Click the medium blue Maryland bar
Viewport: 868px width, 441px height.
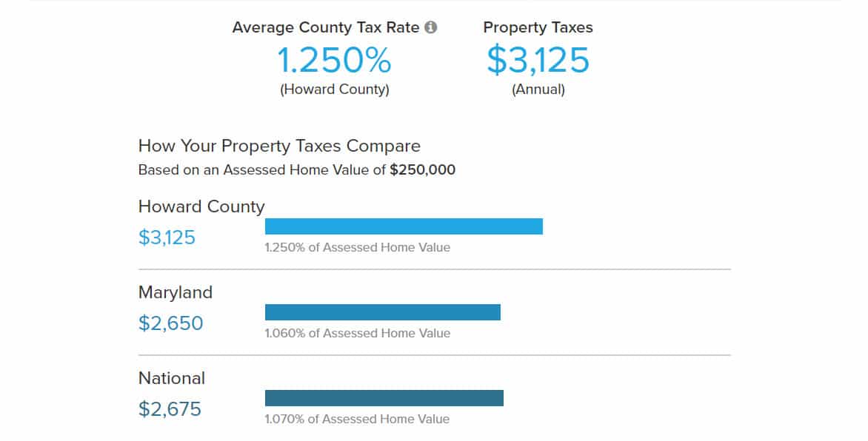(x=382, y=312)
